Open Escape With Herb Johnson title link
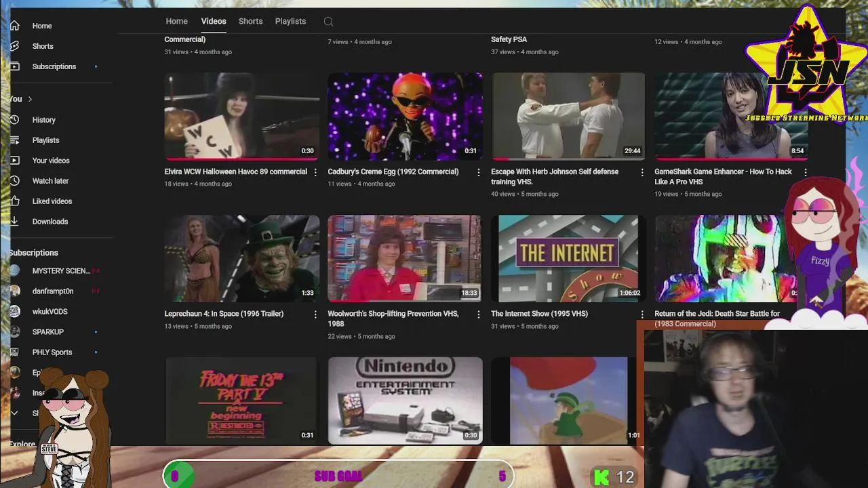Image resolution: width=868 pixels, height=488 pixels. tap(555, 176)
